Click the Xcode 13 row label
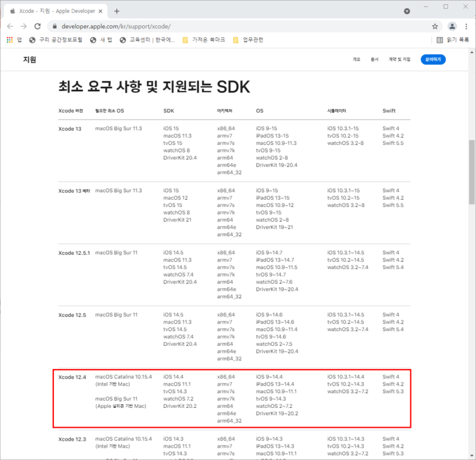This screenshot has height=460, width=476. 70,129
